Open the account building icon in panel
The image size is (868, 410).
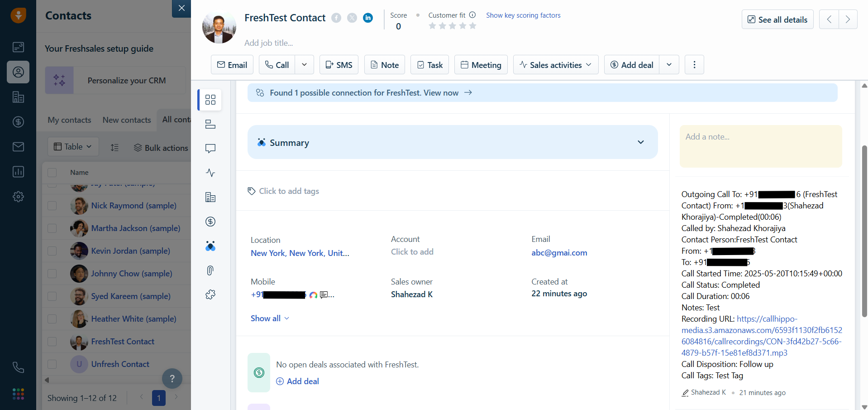(210, 197)
